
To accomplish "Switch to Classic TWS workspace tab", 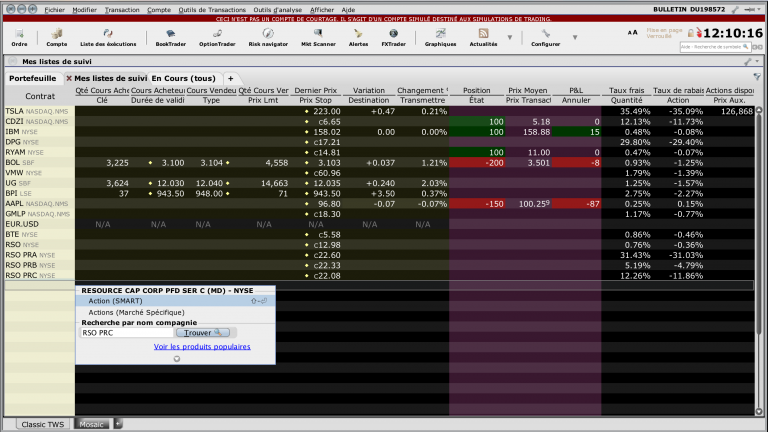I will [43, 424].
